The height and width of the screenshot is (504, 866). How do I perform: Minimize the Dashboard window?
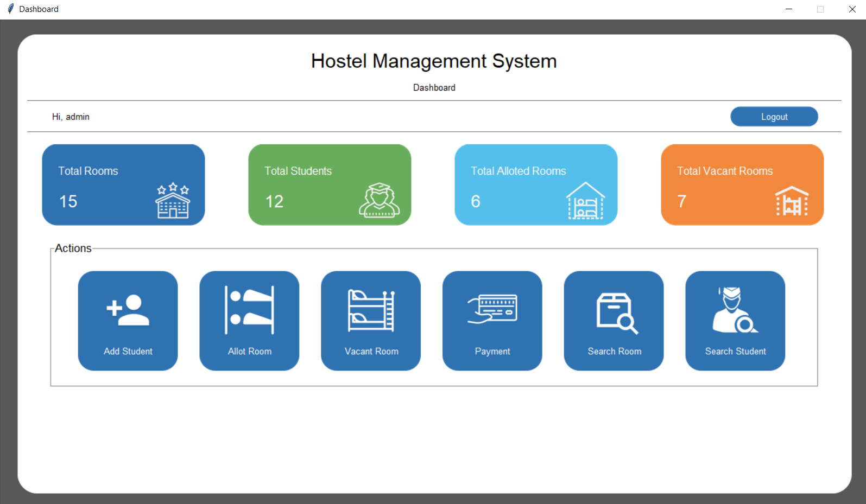pos(788,9)
